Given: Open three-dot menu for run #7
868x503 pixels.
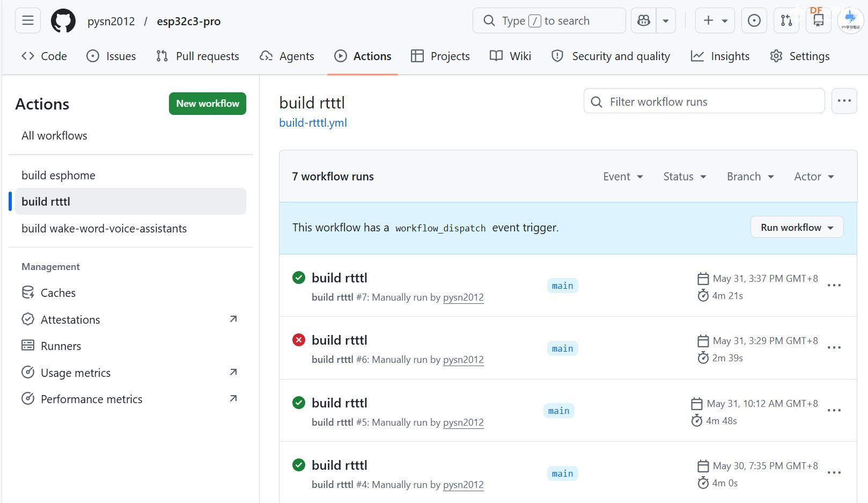Looking at the screenshot, I should (x=834, y=285).
